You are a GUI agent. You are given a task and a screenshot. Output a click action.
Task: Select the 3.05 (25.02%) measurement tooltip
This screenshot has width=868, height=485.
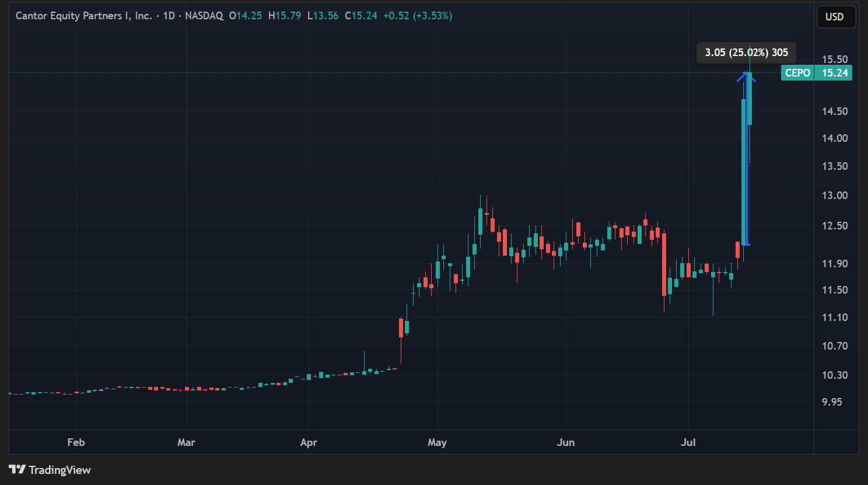[746, 53]
